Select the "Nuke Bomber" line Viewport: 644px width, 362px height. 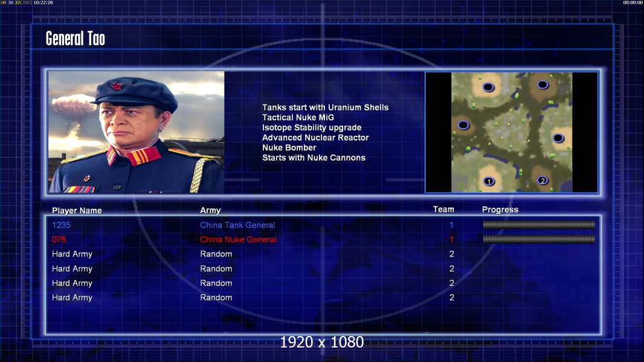pyautogui.click(x=289, y=148)
